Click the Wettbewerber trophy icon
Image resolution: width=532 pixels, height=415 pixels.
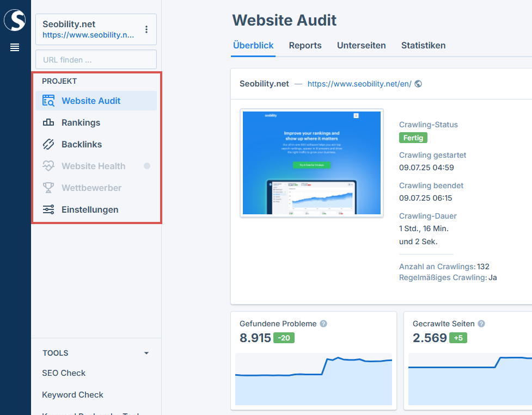click(x=48, y=188)
